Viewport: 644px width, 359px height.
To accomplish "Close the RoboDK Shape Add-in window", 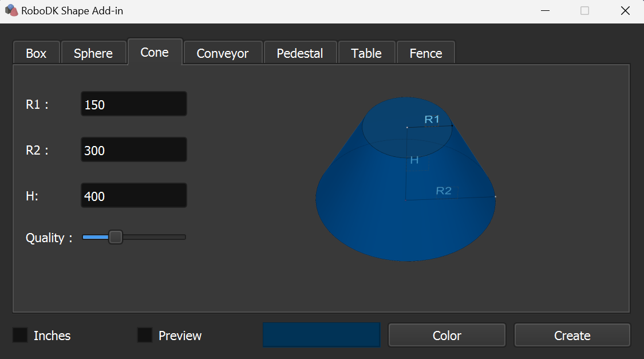I will (625, 11).
